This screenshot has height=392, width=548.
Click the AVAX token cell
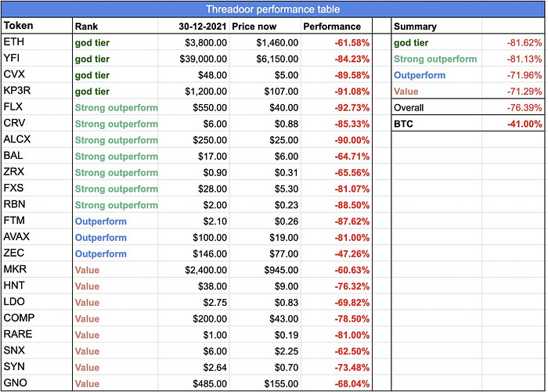click(37, 237)
